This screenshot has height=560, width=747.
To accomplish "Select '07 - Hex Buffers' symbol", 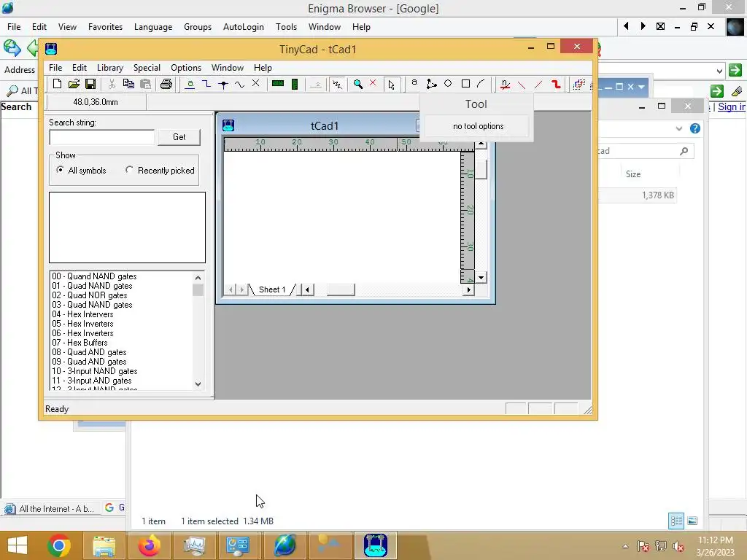I will [x=80, y=343].
